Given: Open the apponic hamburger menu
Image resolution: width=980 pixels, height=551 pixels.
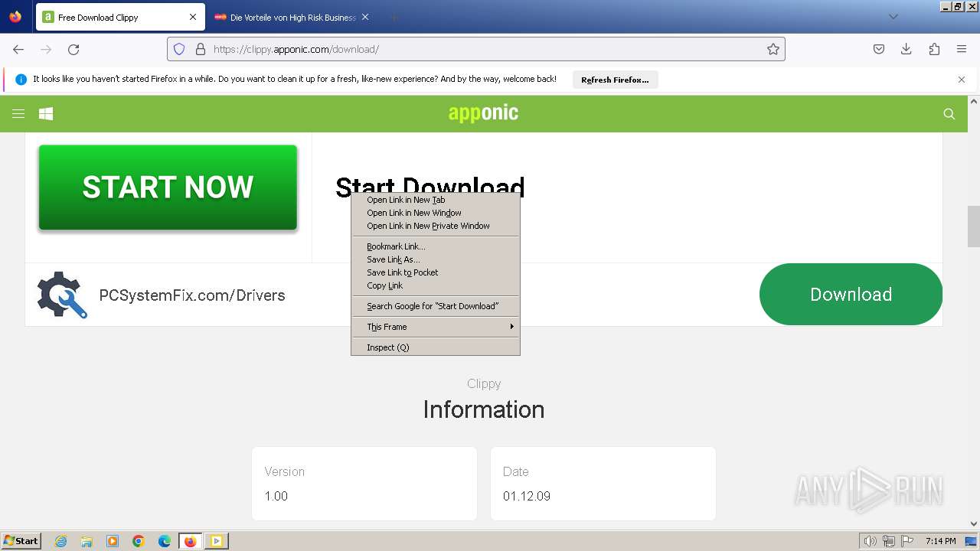Looking at the screenshot, I should pyautogui.click(x=18, y=113).
